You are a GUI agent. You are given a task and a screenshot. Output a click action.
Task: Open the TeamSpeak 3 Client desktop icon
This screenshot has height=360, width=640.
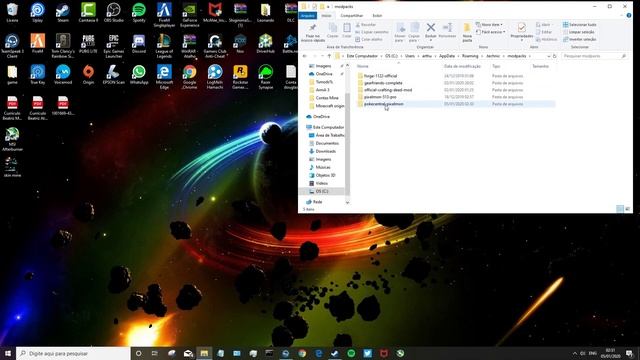pos(12,46)
